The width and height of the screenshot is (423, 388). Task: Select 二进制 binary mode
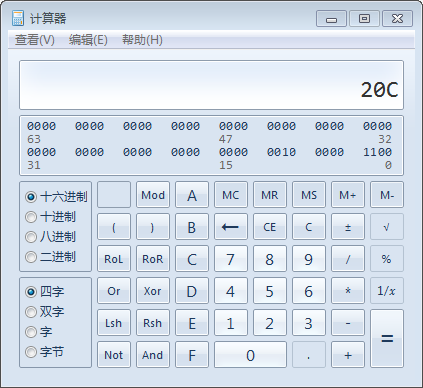click(x=50, y=257)
